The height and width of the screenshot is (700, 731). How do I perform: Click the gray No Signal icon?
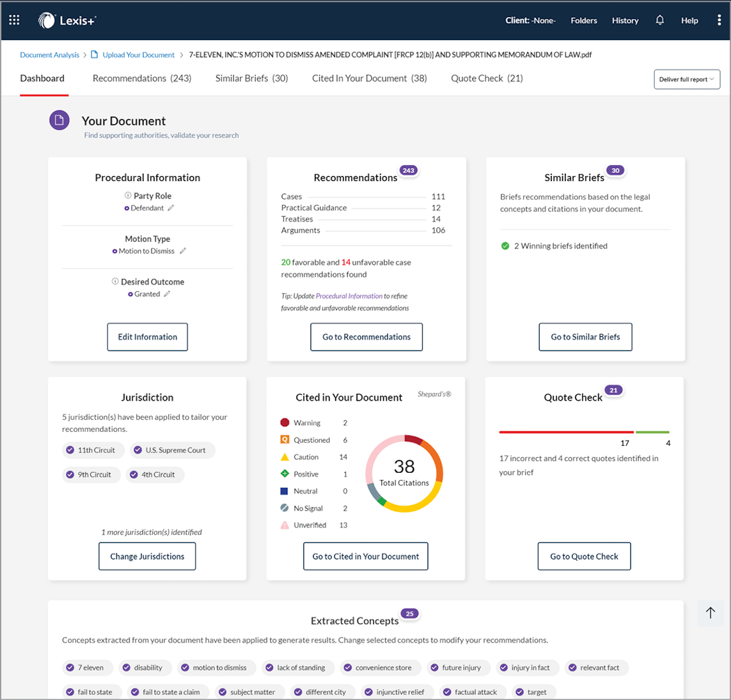coord(284,507)
